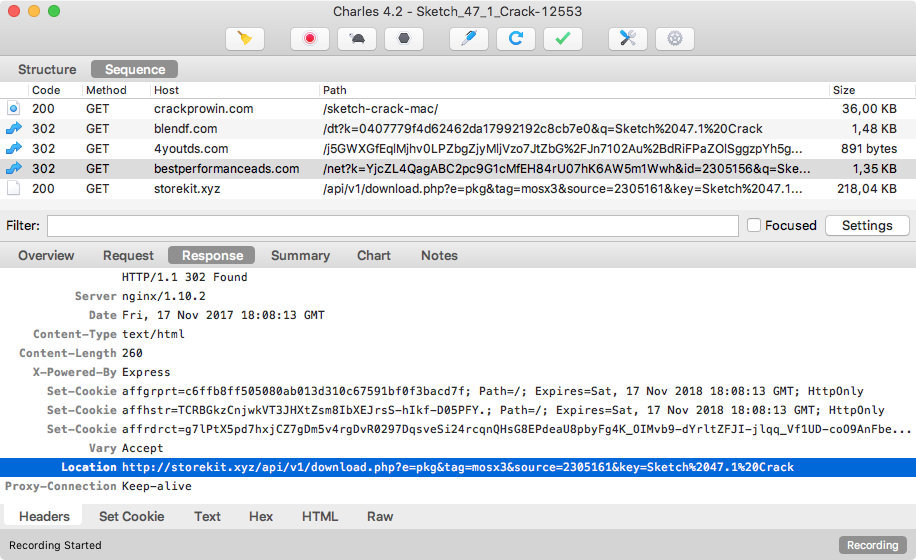The image size is (916, 560).
Task: Click the Filter text field
Action: point(392,226)
